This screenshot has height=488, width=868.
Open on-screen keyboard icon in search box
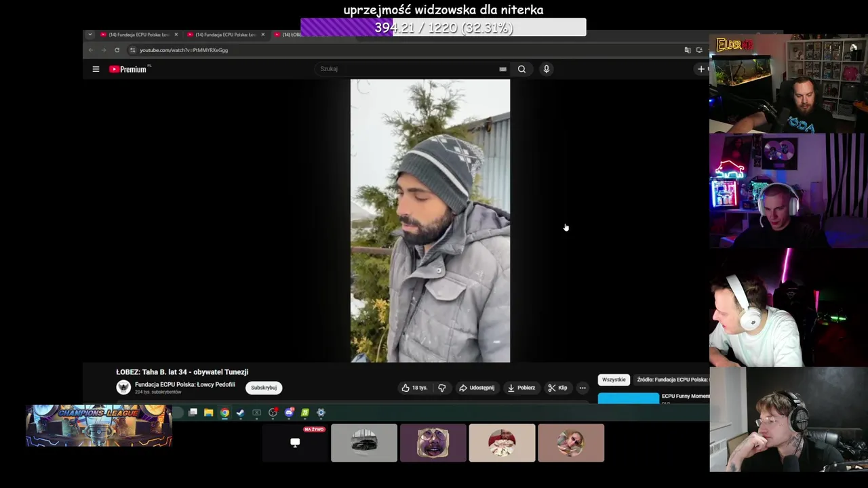click(502, 69)
